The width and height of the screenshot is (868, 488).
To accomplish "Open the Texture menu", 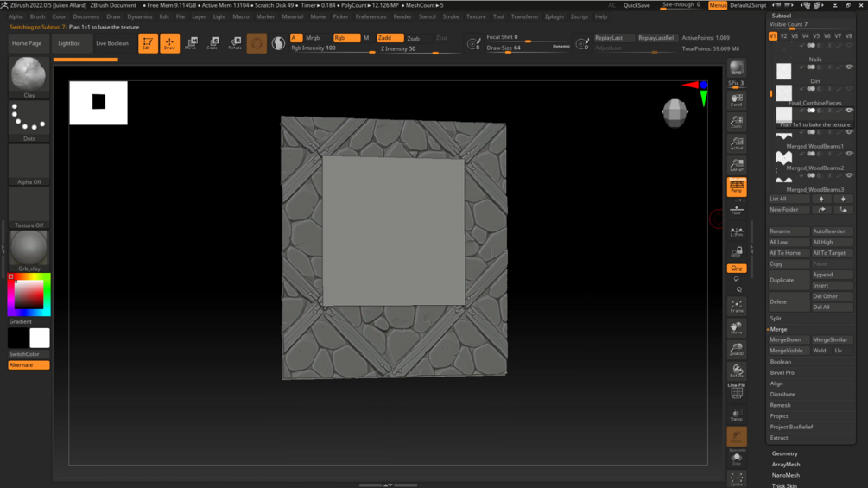I will coord(476,16).
